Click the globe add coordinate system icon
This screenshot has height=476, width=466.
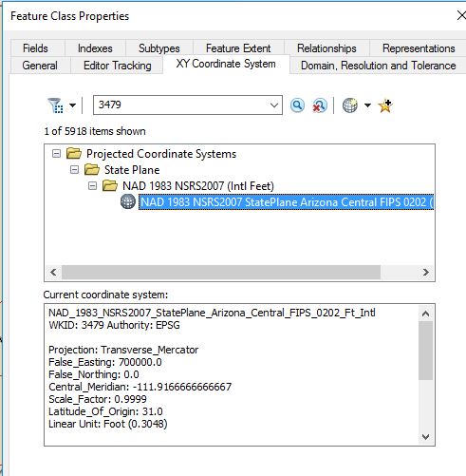(350, 105)
